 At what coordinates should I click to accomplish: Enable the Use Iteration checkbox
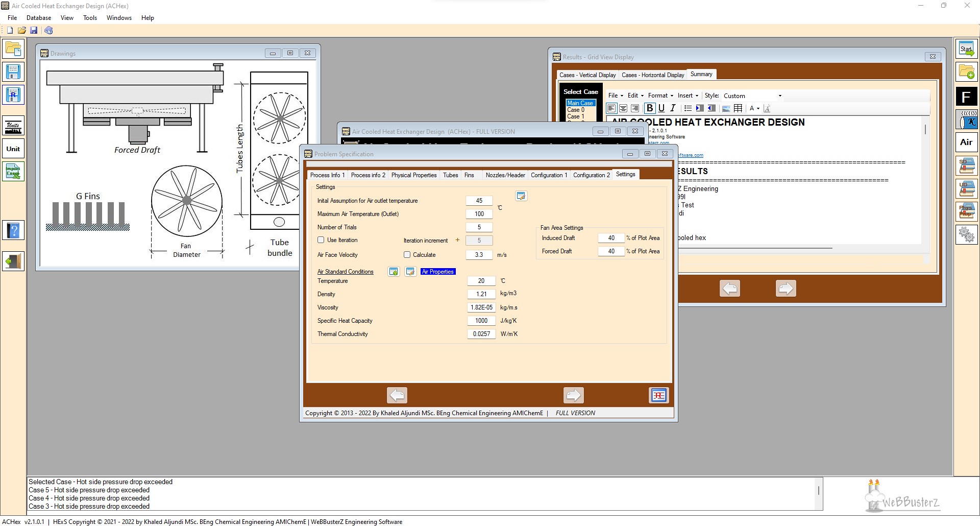[321, 240]
